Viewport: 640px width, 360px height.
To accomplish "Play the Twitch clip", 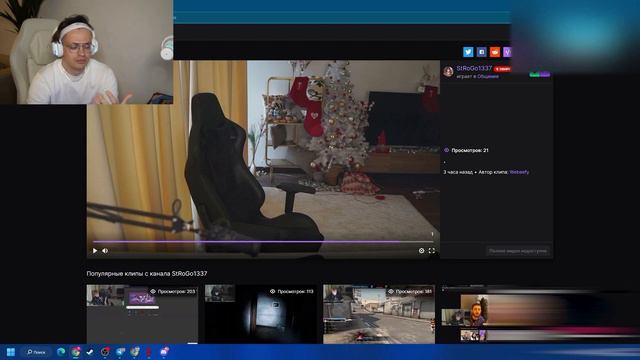I will 95,251.
